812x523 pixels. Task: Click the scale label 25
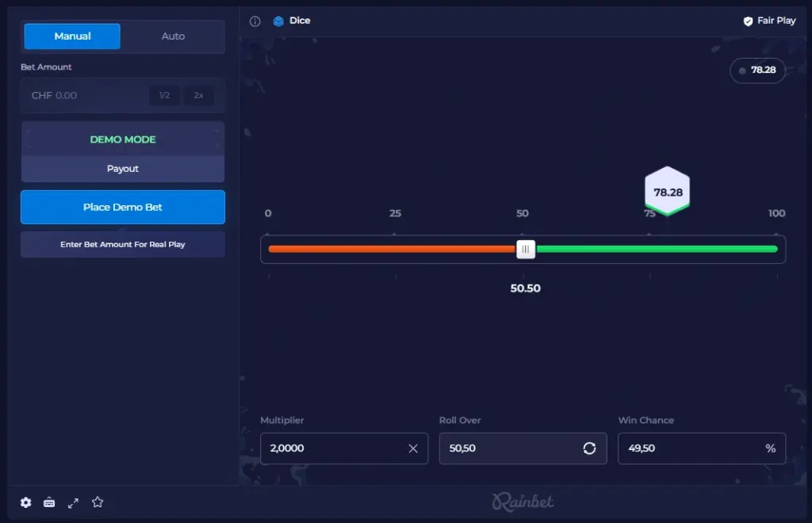[x=395, y=213]
